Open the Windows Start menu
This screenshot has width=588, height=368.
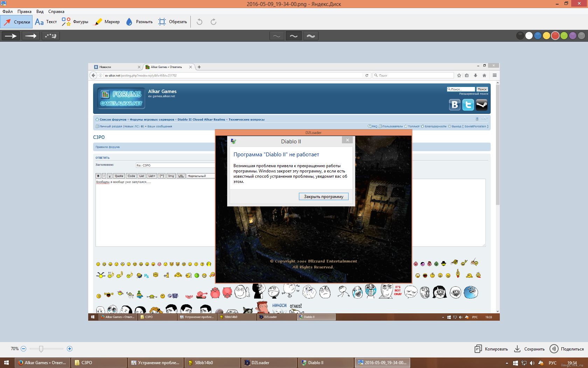click(6, 363)
